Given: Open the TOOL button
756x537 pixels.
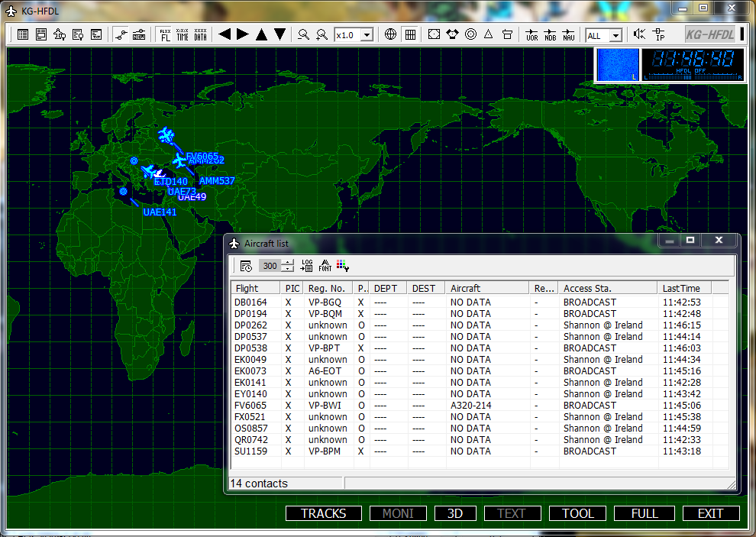Looking at the screenshot, I should (578, 513).
